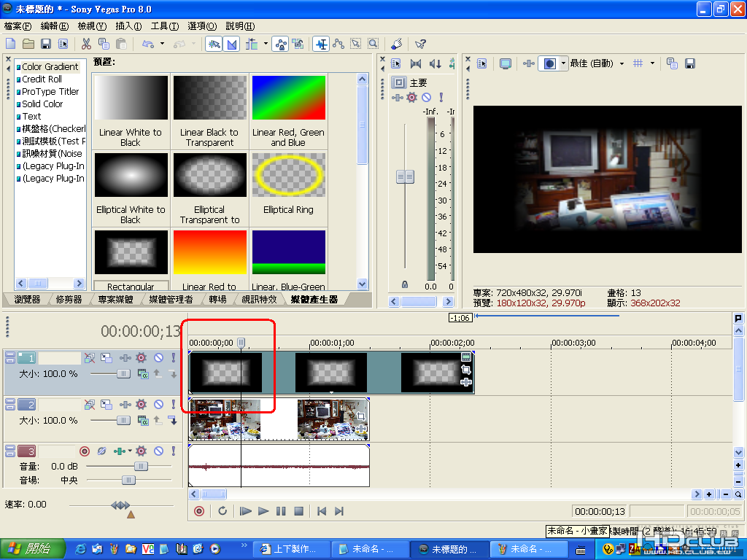Click the What's This help icon
This screenshot has width=747, height=560.
point(420,44)
